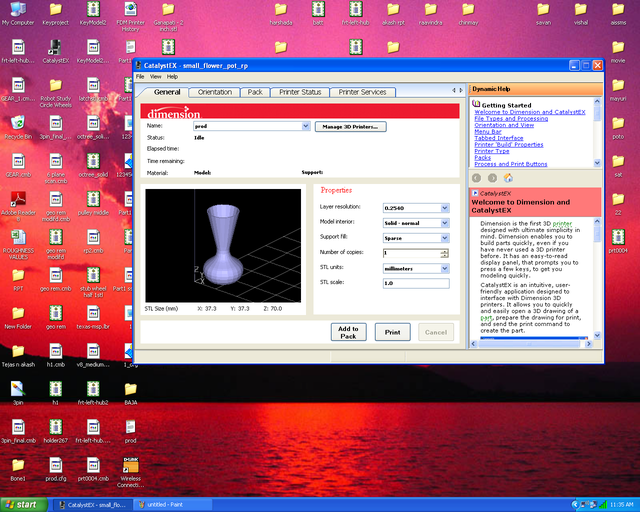Click in the Number of copies field
Image resolution: width=640 pixels, height=512 pixels.
(411, 253)
